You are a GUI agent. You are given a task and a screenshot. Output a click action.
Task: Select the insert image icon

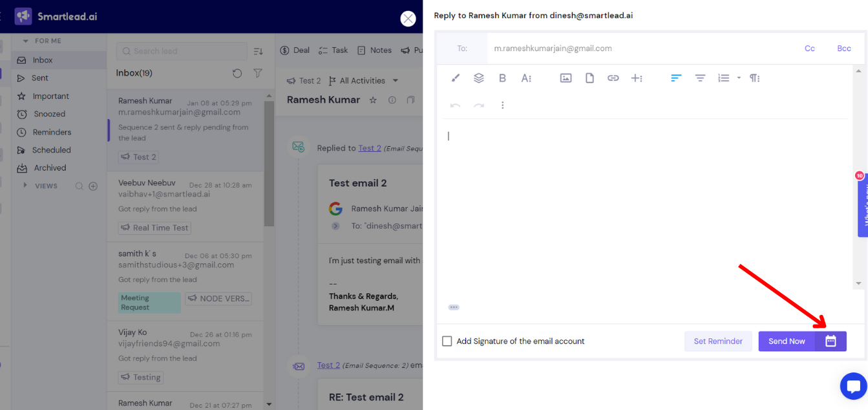tap(566, 78)
